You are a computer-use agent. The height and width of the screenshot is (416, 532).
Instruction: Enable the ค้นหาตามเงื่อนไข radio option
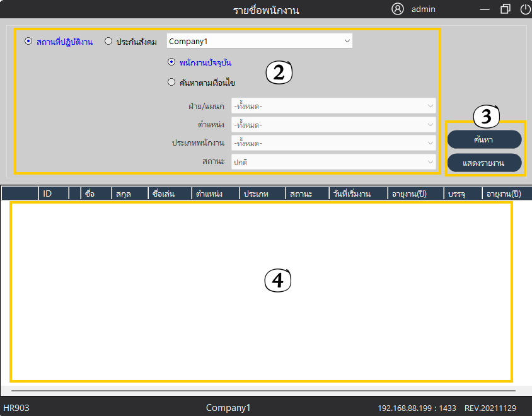[171, 82]
